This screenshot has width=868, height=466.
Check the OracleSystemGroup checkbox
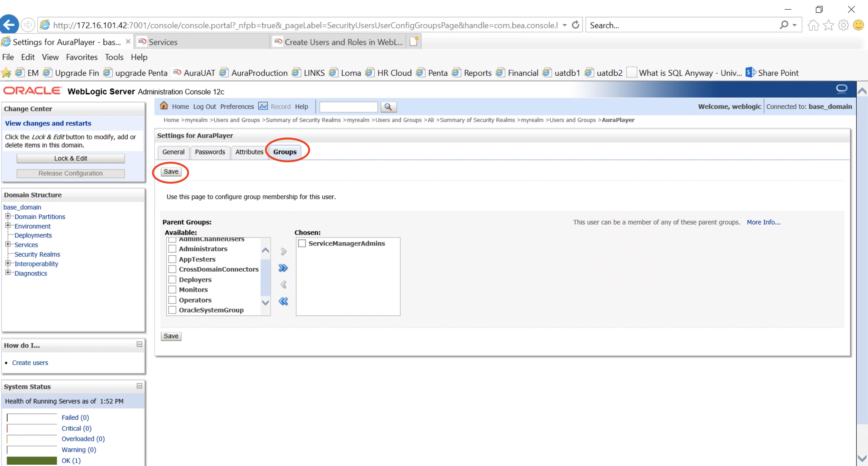pos(172,310)
